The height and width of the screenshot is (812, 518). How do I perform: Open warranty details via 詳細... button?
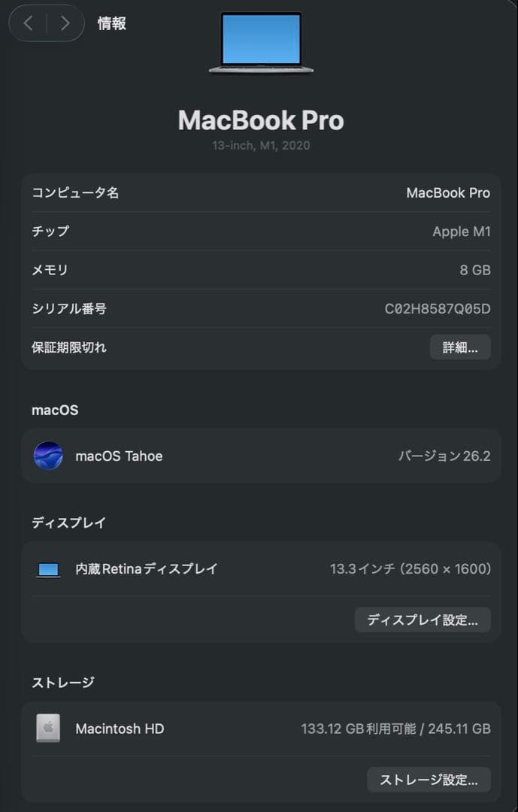pos(459,347)
